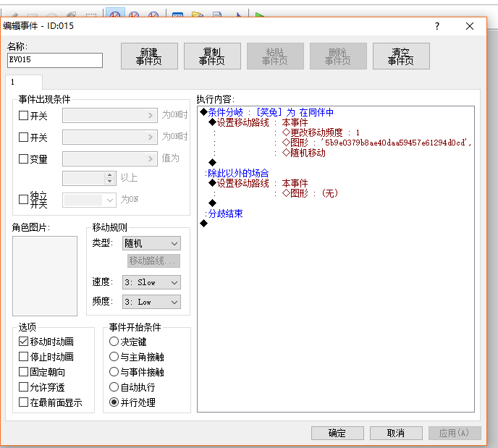
Task: Switch to event page tab 1
Action: [x=24, y=83]
